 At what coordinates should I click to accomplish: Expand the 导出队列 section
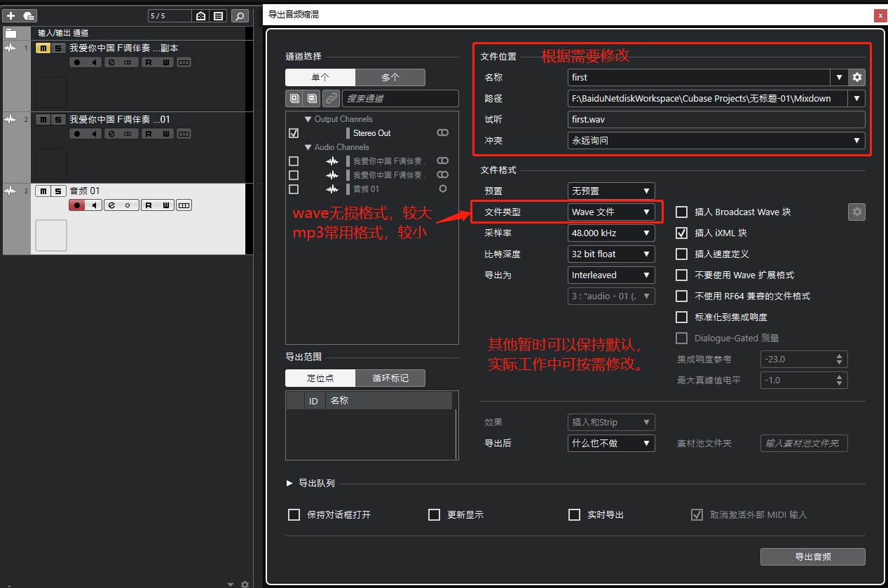click(x=289, y=484)
